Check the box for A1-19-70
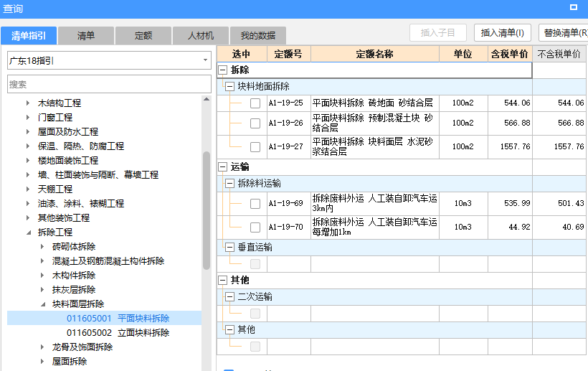The image size is (588, 371). click(x=255, y=227)
